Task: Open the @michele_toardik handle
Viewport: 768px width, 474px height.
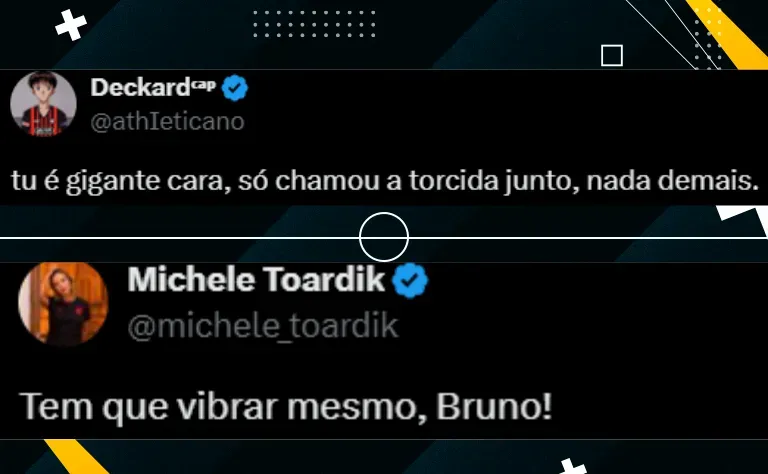Action: 263,326
